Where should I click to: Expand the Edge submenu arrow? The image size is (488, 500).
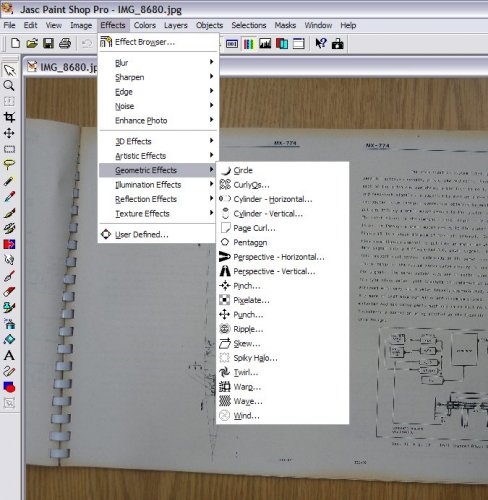(211, 91)
